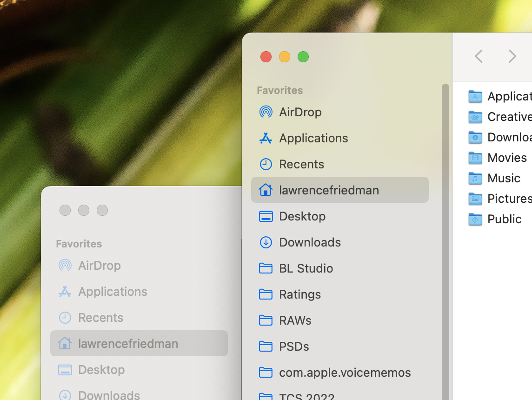Select the Pictures folder name in the file list
Viewport: 532px width, 400px height.
(510, 199)
